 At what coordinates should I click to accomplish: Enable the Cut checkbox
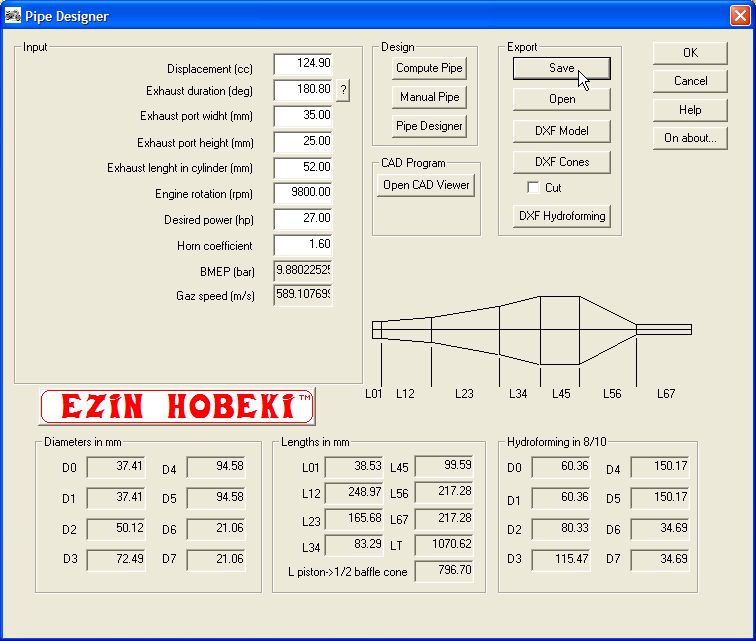(x=534, y=188)
